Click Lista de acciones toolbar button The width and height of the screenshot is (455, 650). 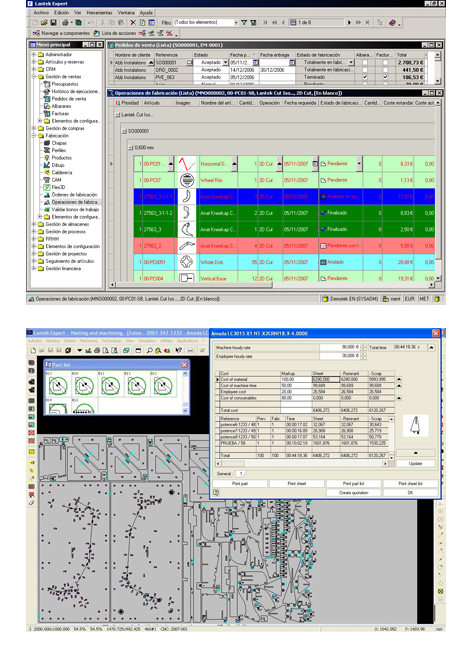point(116,33)
